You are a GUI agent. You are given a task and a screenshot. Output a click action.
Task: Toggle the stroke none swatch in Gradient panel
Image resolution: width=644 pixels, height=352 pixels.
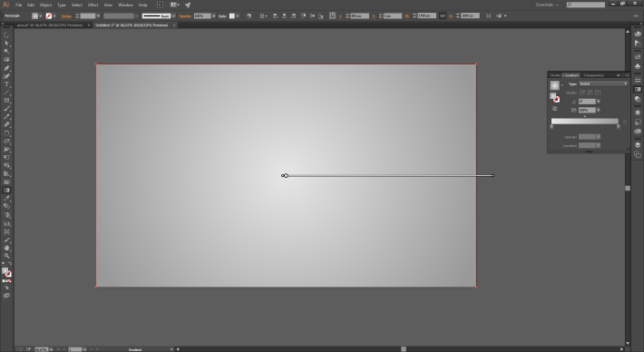(557, 100)
